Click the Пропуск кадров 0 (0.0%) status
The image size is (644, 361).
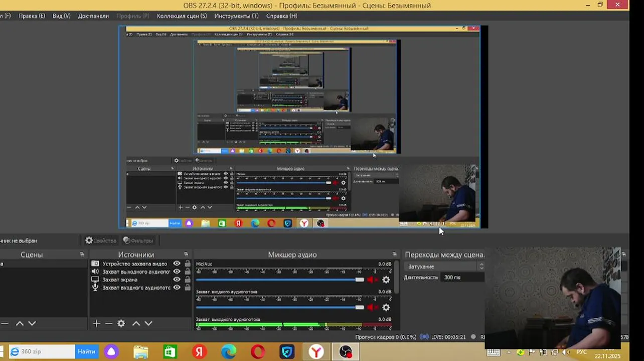[386, 337]
